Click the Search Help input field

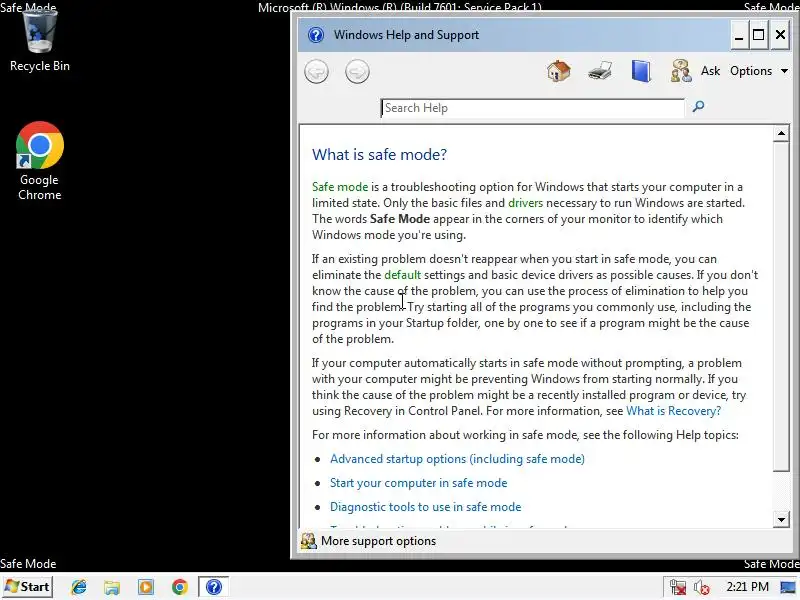tap(532, 108)
